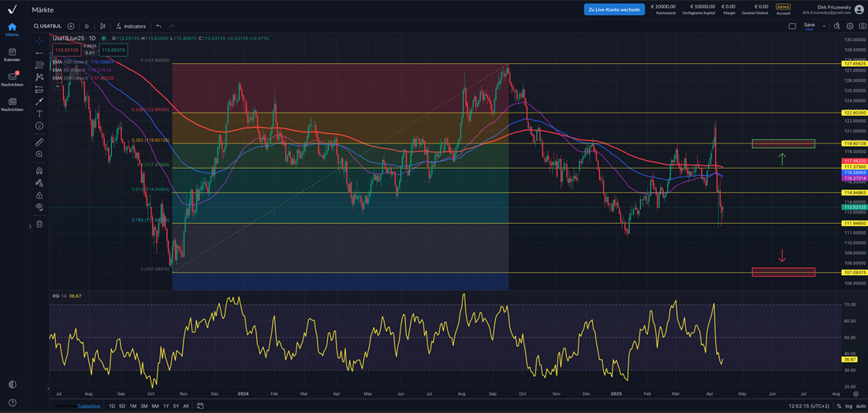Select the 3M time range tab
Screen dimensions: 868x413
click(143, 406)
